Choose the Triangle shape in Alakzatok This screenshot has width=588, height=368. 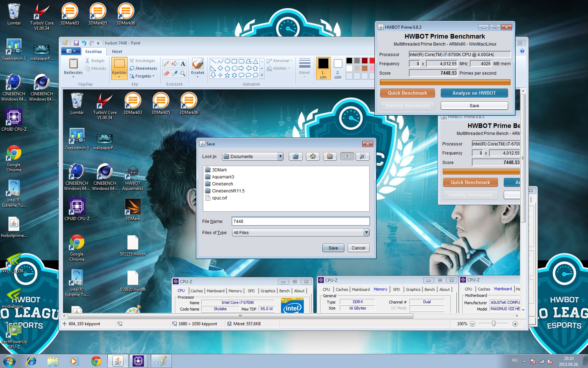coord(255,61)
